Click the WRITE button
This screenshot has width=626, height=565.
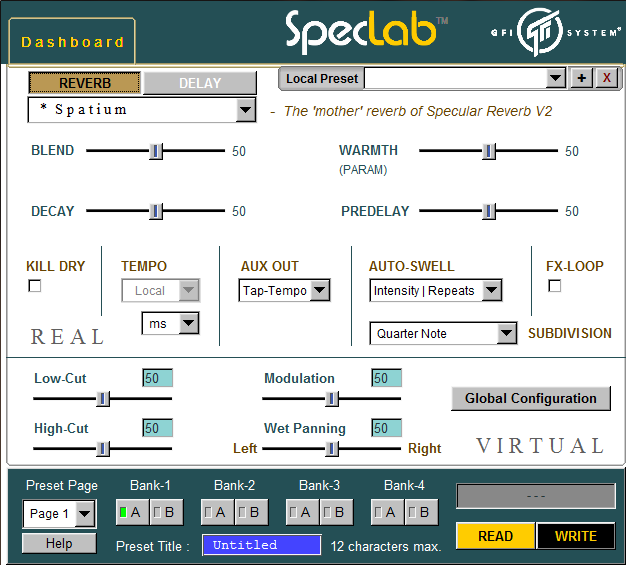coord(576,536)
